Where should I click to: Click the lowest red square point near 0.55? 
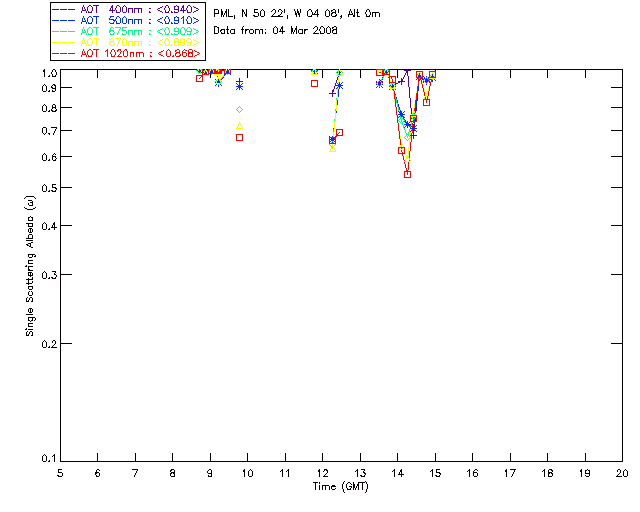(x=407, y=174)
